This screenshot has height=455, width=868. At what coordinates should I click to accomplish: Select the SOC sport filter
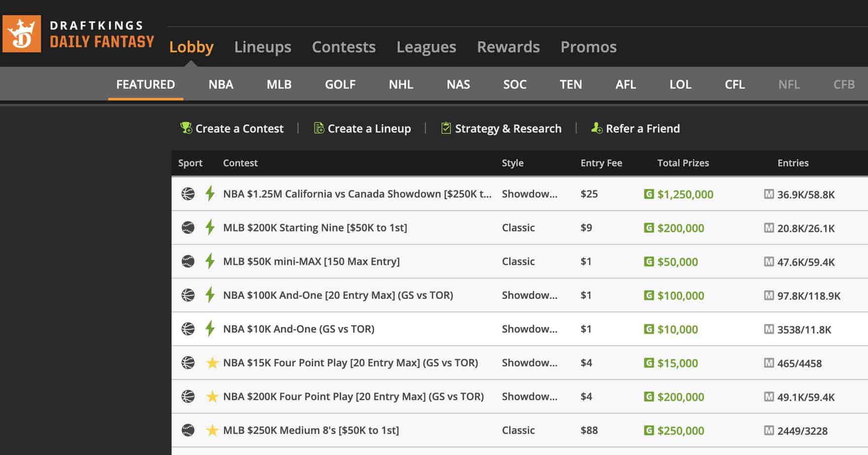(x=515, y=84)
